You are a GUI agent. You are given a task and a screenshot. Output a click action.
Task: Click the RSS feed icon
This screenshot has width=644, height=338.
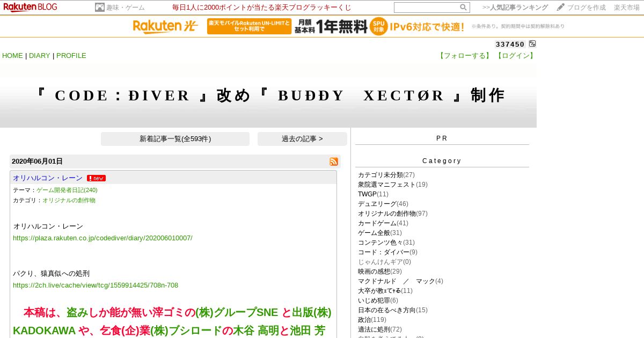(334, 161)
